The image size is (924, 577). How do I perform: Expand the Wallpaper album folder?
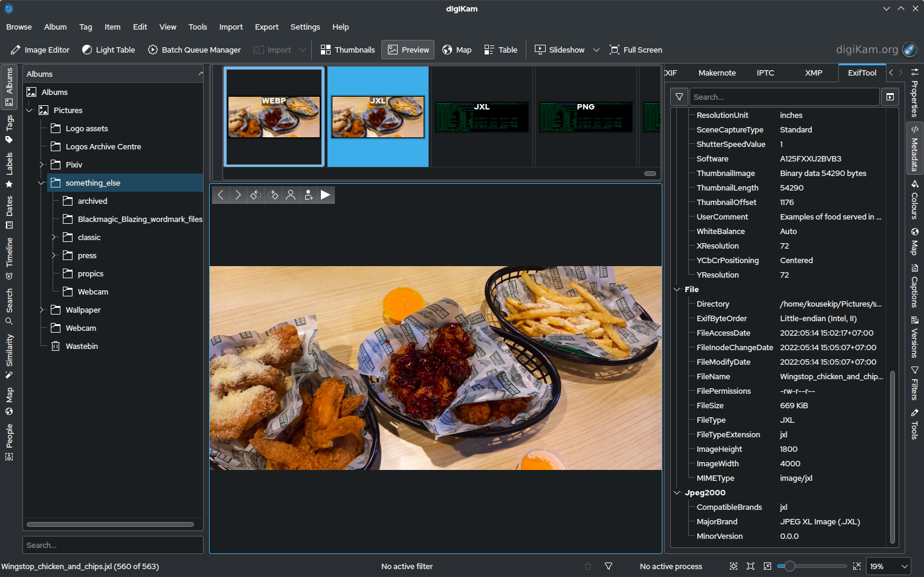pos(41,310)
